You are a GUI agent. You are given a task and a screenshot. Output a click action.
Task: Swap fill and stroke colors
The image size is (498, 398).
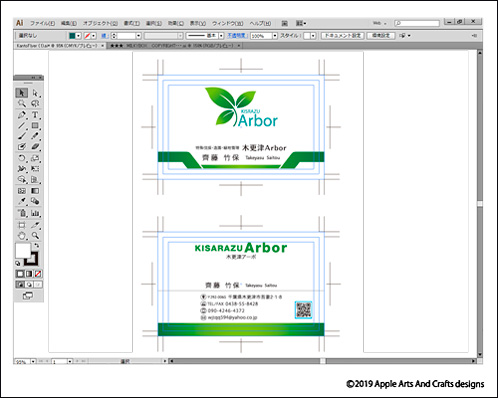(36, 246)
